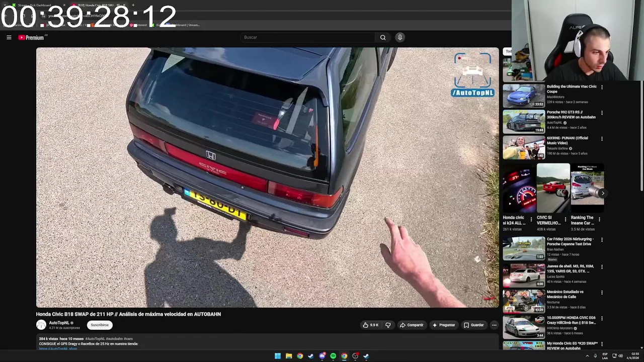
Task: Open options for 10.000RPM HONDA CIVIC EG6
Action: pos(602,318)
